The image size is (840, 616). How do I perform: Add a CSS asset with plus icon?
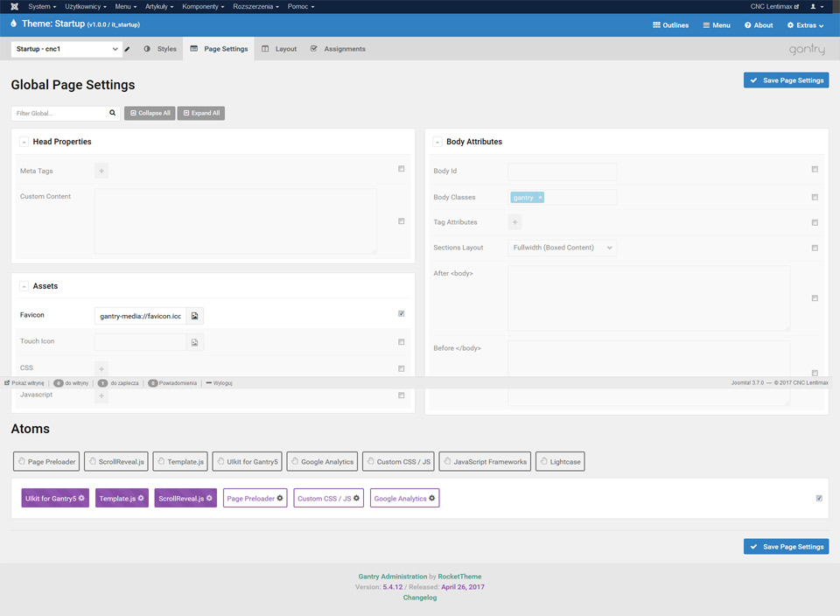pyautogui.click(x=101, y=368)
